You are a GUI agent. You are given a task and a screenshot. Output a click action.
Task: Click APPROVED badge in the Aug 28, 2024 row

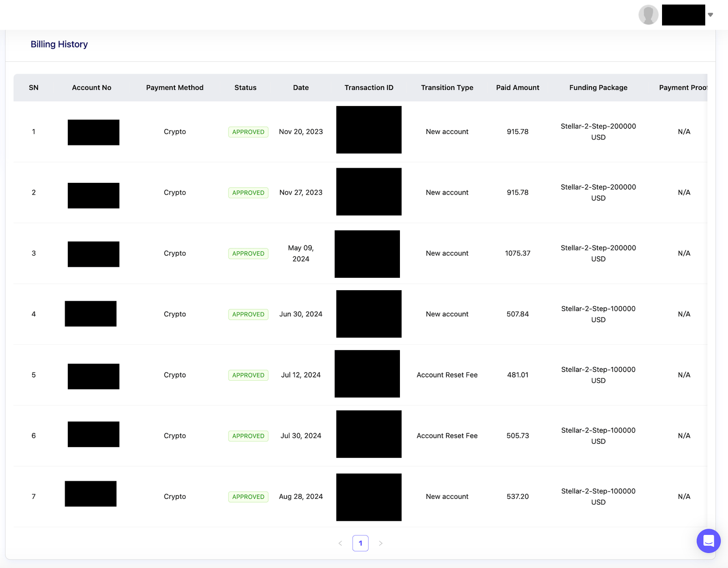(x=248, y=497)
